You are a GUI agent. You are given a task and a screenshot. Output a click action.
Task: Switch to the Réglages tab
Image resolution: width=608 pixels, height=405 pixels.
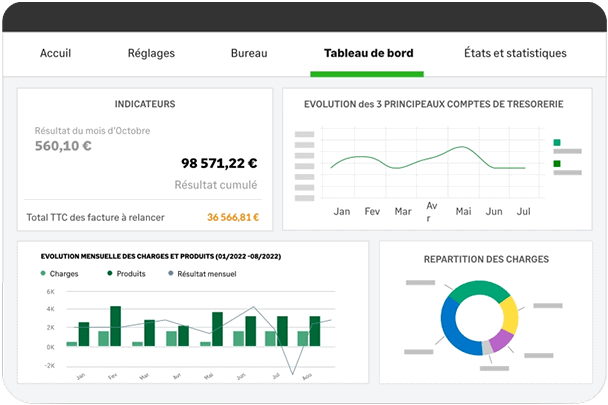point(153,53)
